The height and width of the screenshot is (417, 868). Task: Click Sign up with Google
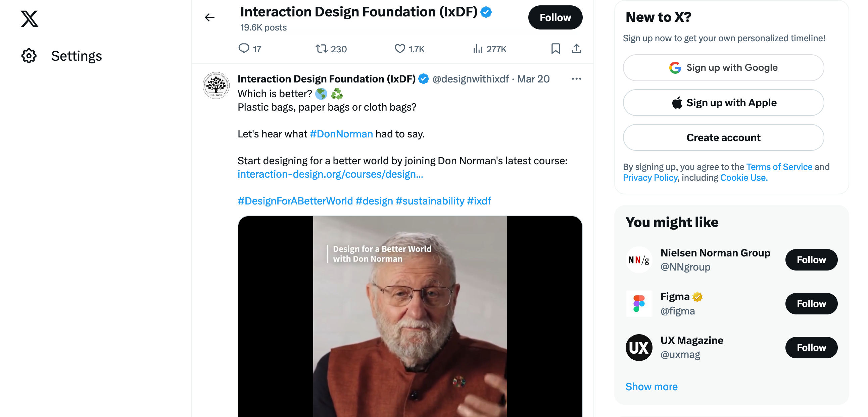[x=723, y=68]
